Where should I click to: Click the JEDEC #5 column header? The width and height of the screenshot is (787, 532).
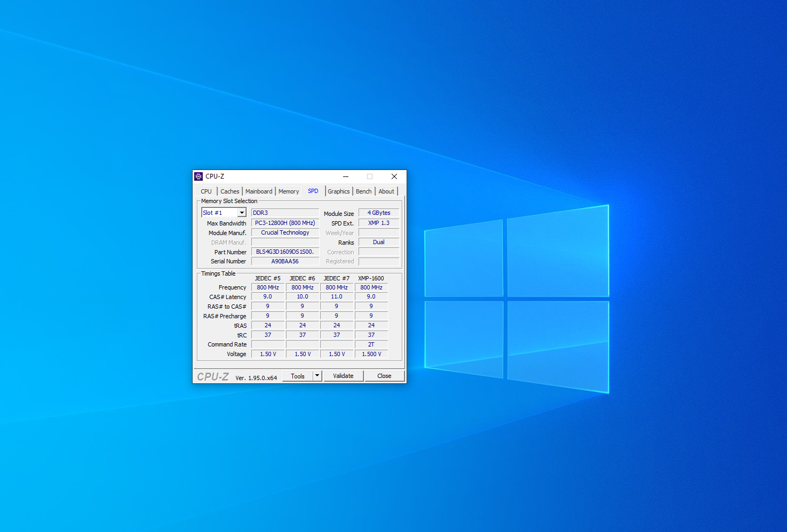point(268,278)
